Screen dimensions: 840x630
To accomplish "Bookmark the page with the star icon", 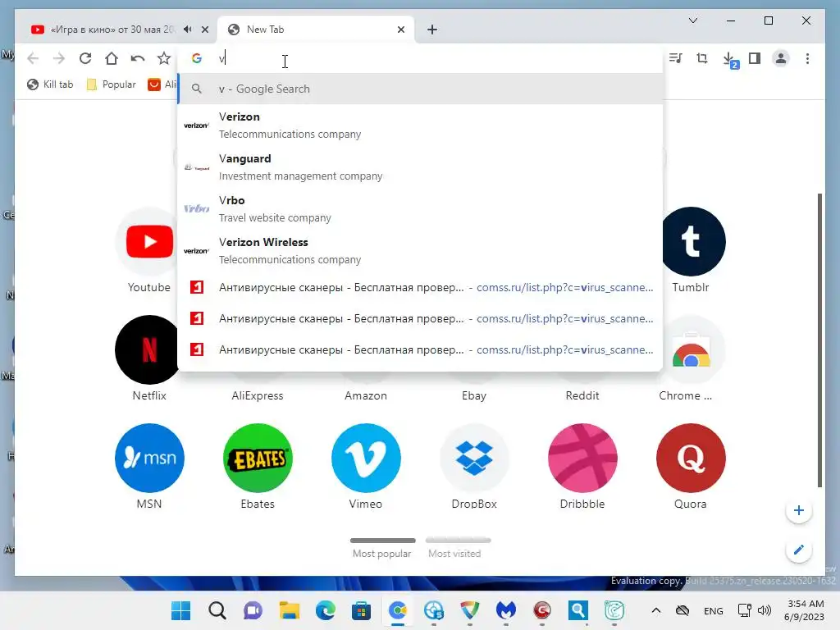I will pos(164,58).
